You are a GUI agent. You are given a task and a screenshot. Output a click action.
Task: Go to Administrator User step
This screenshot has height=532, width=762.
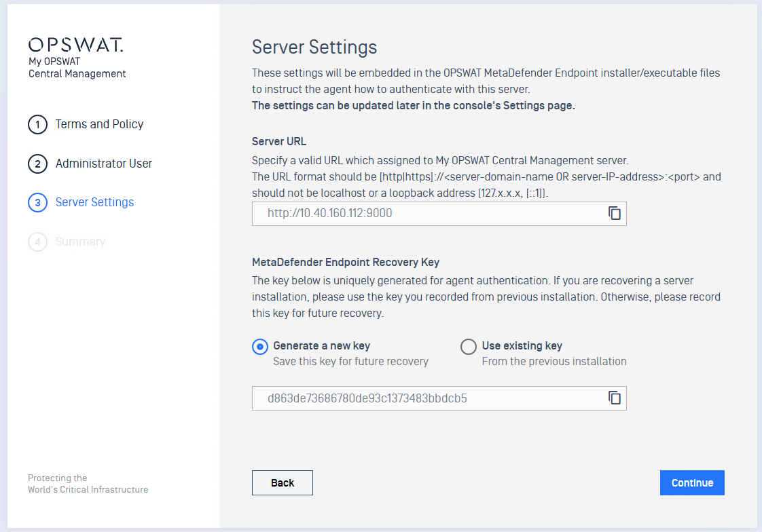pos(103,164)
